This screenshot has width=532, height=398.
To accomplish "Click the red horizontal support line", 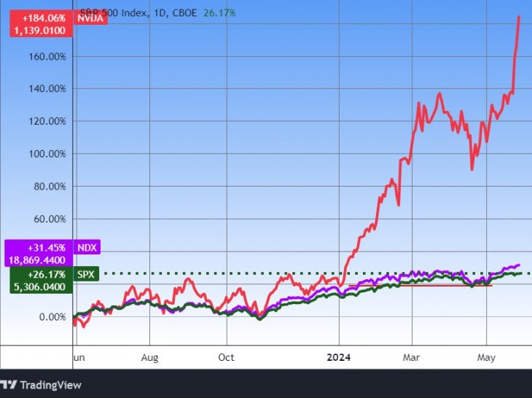I will click(x=420, y=286).
